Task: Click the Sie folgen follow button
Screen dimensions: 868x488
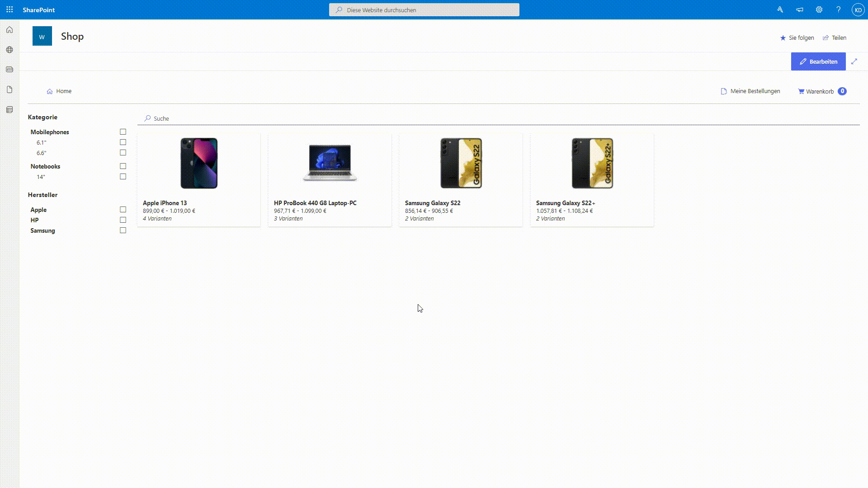Action: (797, 38)
